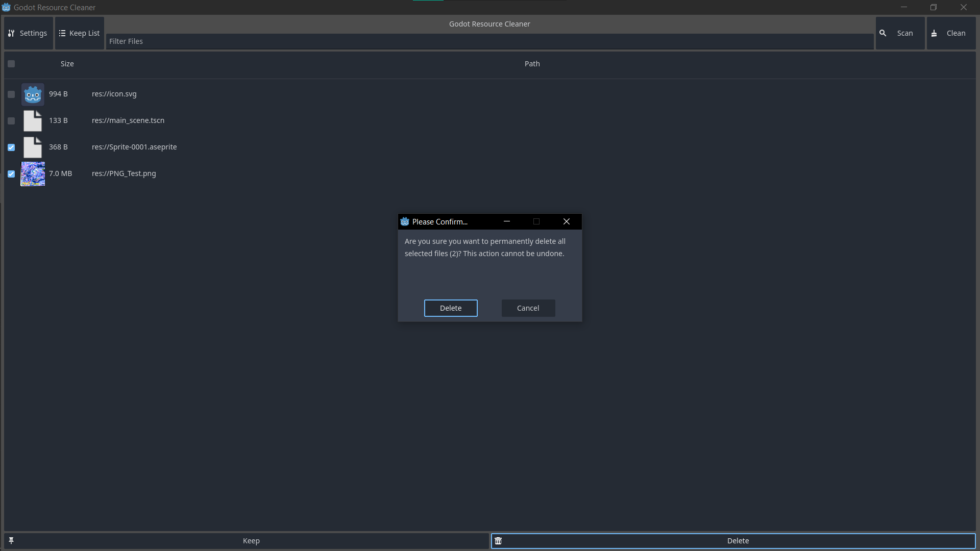
Task: Focus the Filter Files input field
Action: pyautogui.click(x=489, y=41)
